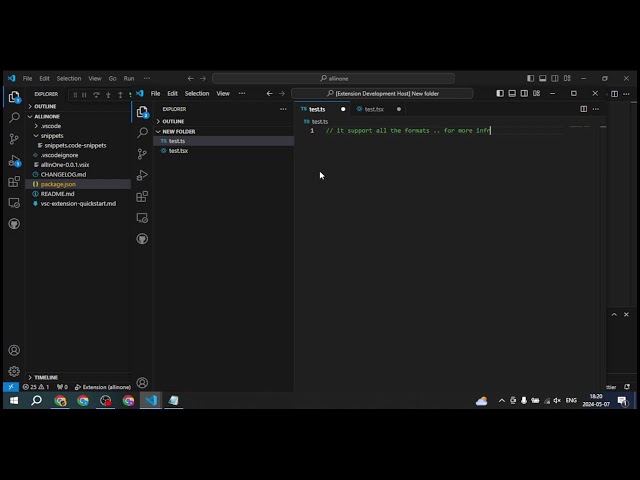This screenshot has width=640, height=480.
Task: Toggle bottom panel in the allinone window
Action: coord(542,78)
